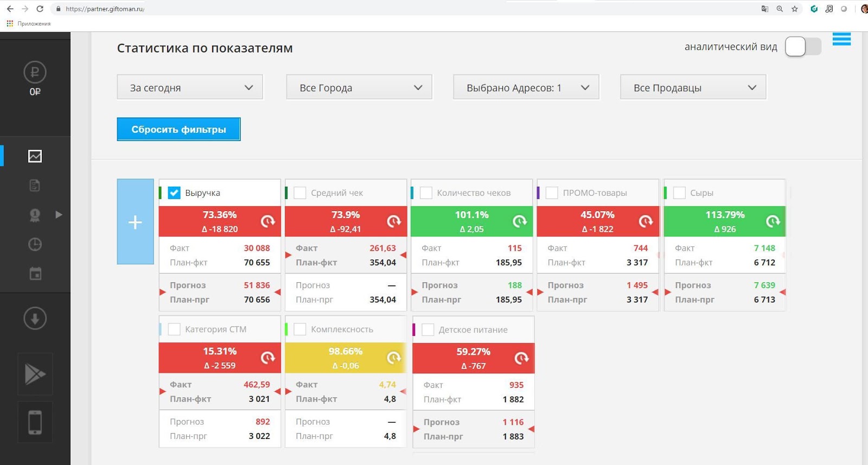The image size is (868, 465).
Task: Check the Сыры checkbox
Action: (679, 193)
